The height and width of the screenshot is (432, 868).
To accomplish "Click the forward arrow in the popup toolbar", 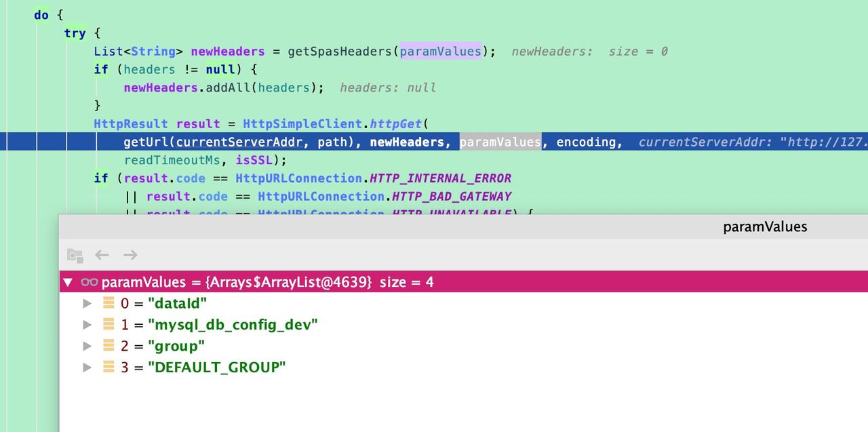I will coord(130,255).
